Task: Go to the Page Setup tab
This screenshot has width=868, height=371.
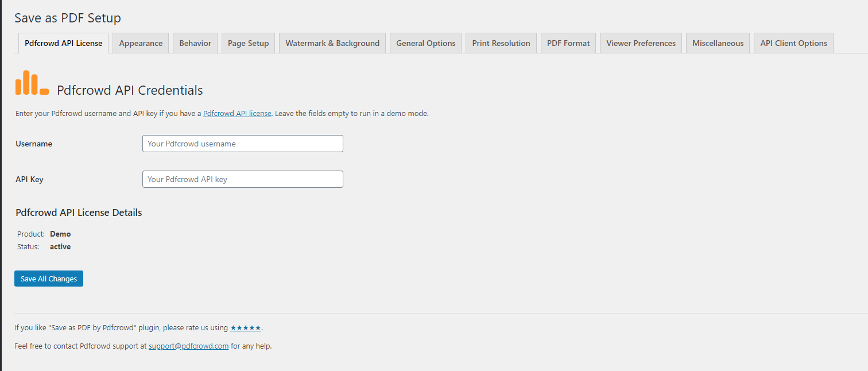Action: (249, 43)
